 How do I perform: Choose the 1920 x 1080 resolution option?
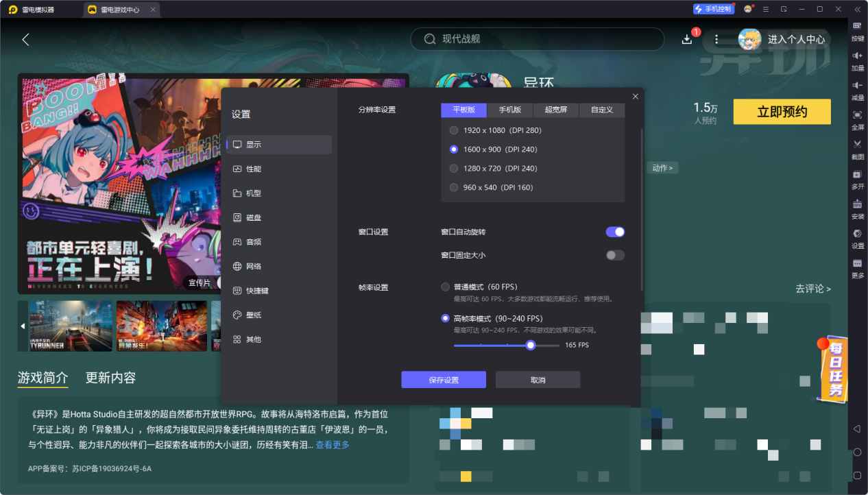tap(453, 130)
